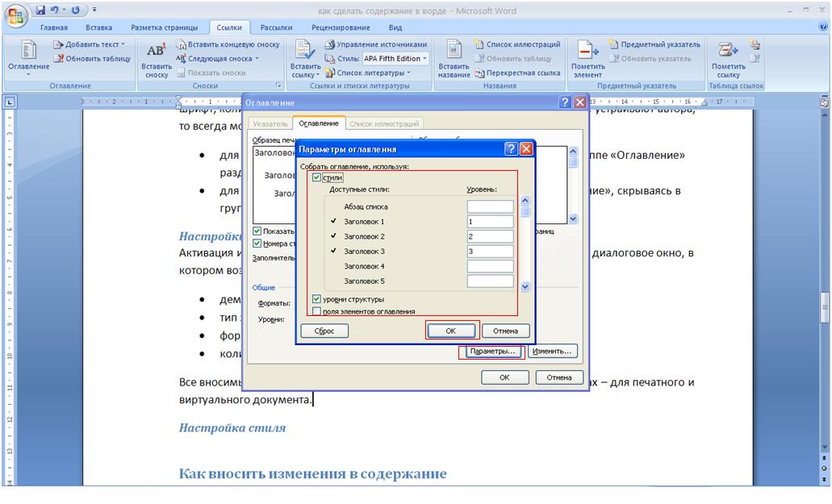Click the document vertical scrollbar thumb

coord(824,306)
